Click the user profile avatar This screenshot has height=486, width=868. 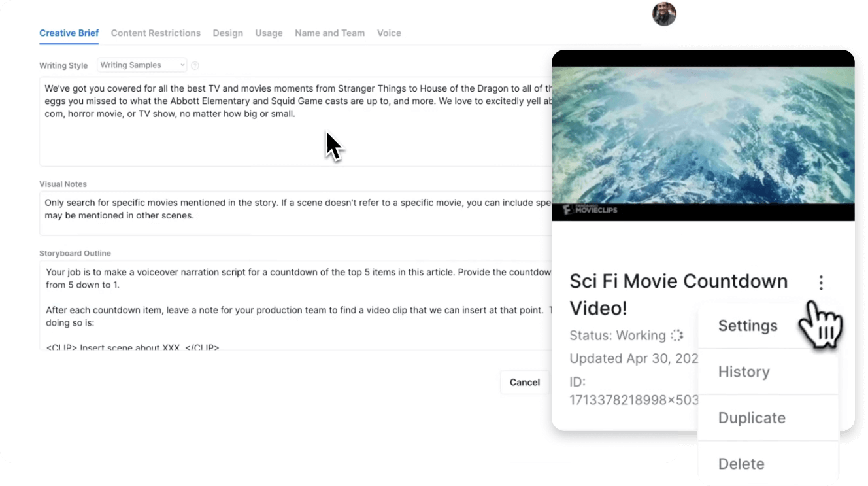(664, 14)
